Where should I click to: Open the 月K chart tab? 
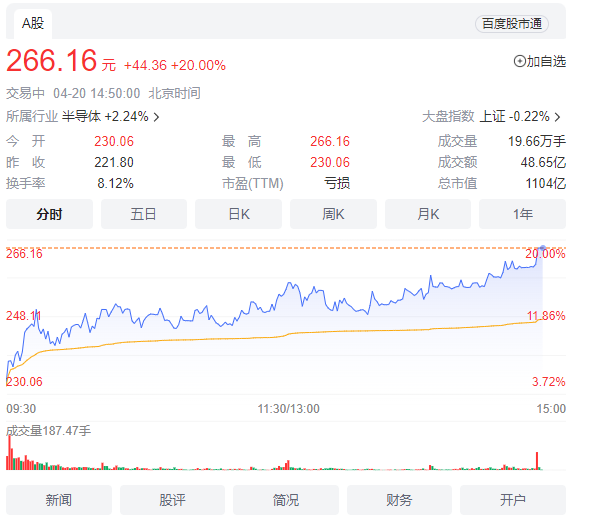pos(428,214)
